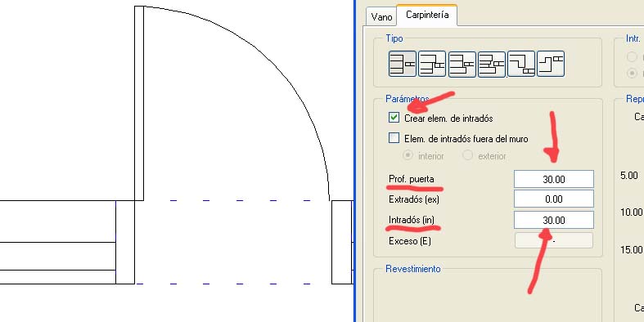Click the Prof. puerta value field
644x322 pixels.
pos(554,179)
